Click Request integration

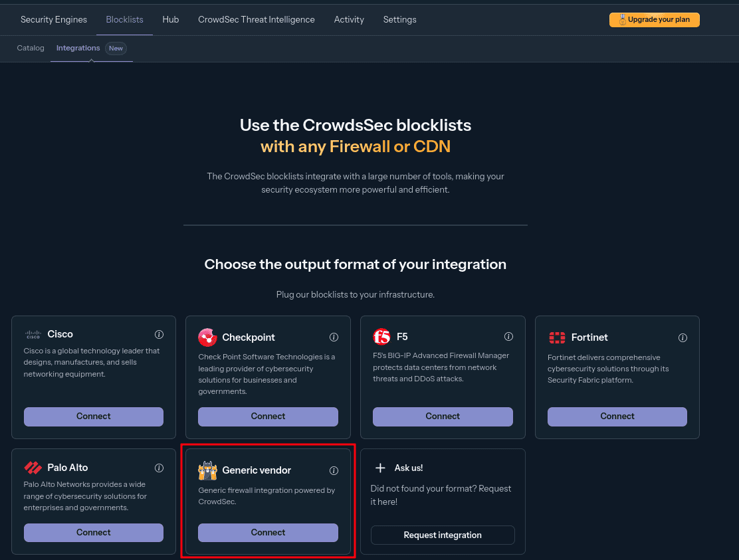(x=443, y=535)
